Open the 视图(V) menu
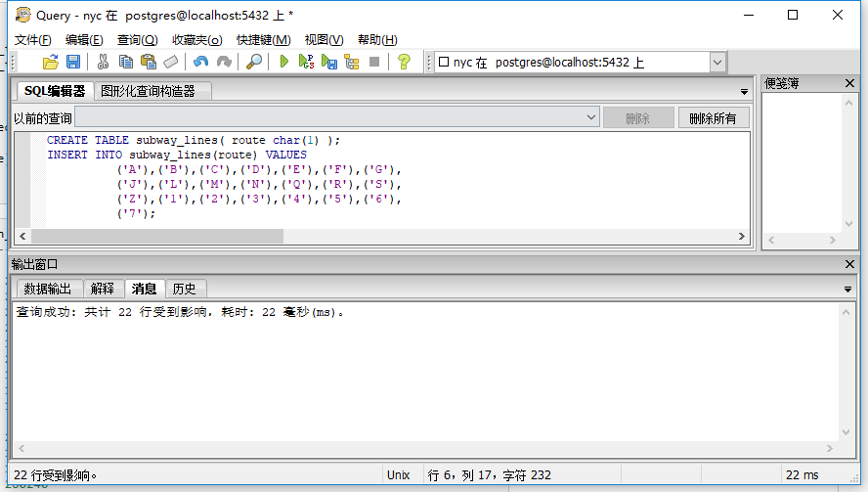This screenshot has width=868, height=492. coord(324,40)
